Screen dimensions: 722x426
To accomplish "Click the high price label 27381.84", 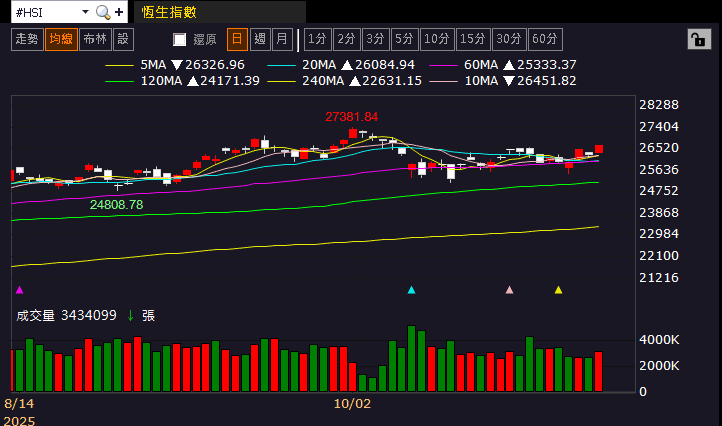I will [351, 117].
